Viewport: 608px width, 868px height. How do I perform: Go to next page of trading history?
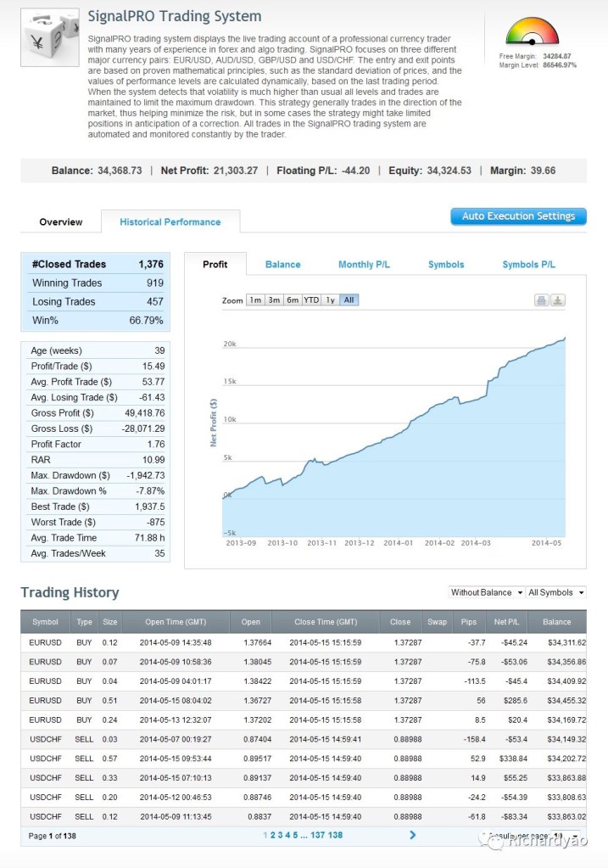click(413, 835)
